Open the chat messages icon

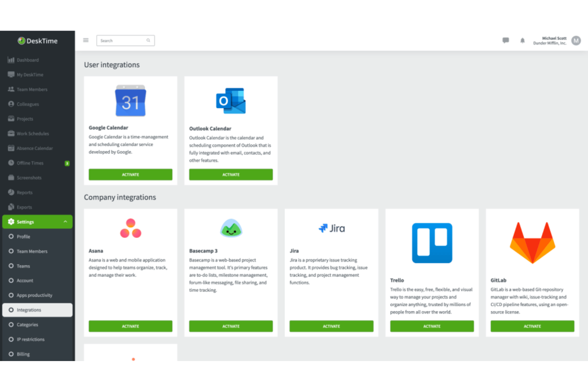pos(506,40)
